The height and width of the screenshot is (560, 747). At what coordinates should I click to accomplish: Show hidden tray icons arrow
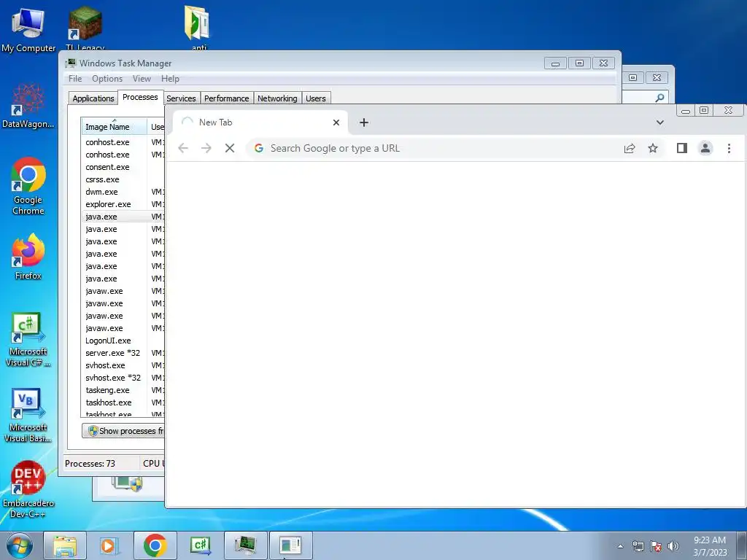pyautogui.click(x=620, y=546)
